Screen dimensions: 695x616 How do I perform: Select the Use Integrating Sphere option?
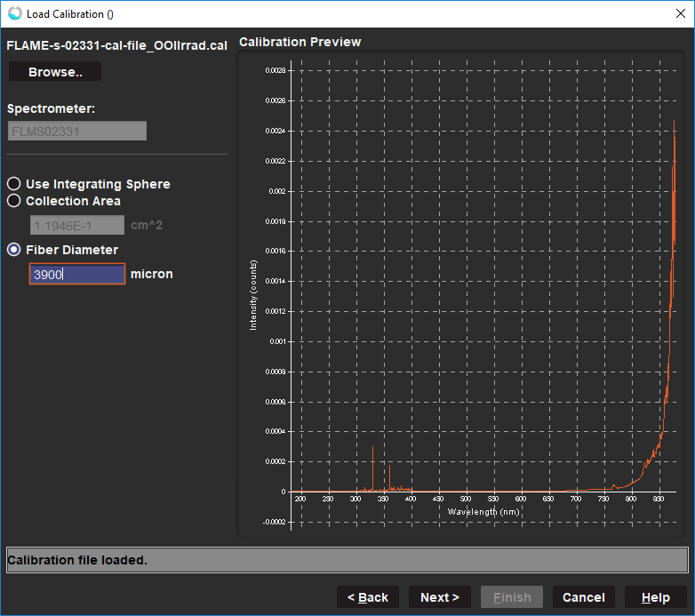pyautogui.click(x=14, y=184)
